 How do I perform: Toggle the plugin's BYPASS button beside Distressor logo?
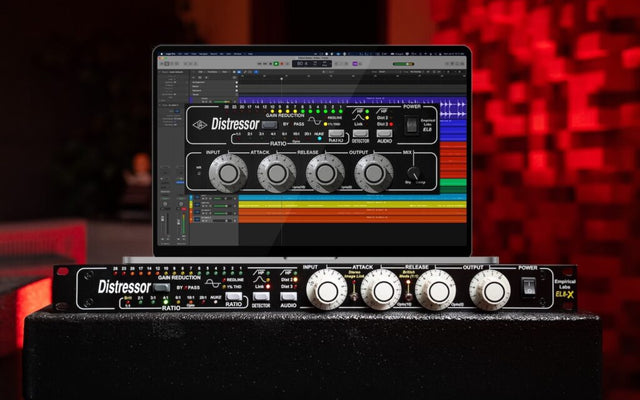(x=269, y=125)
